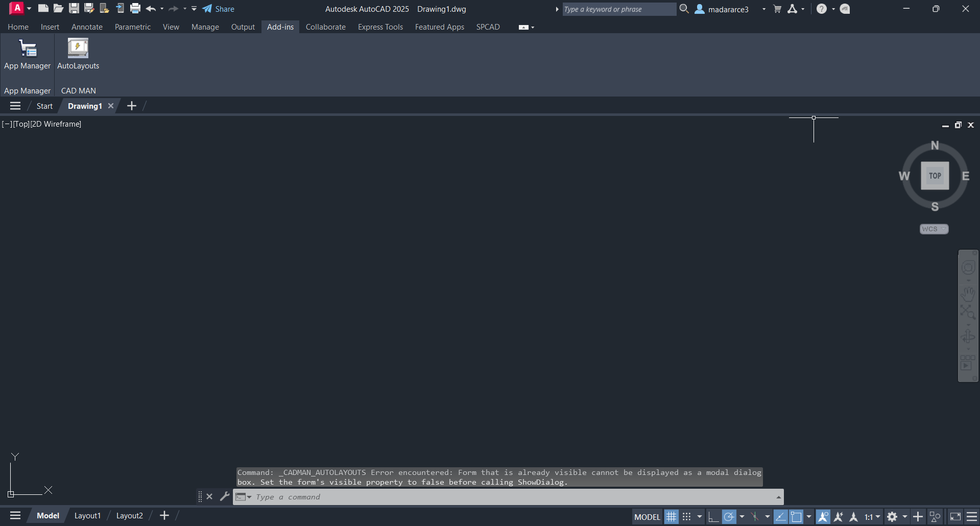Click the search magnifier icon

coord(684,9)
